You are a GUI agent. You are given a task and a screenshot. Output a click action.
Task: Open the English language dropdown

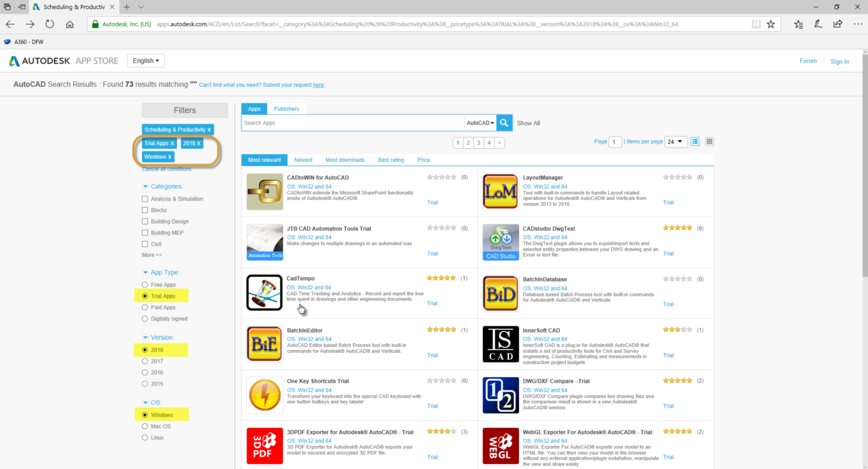point(146,60)
